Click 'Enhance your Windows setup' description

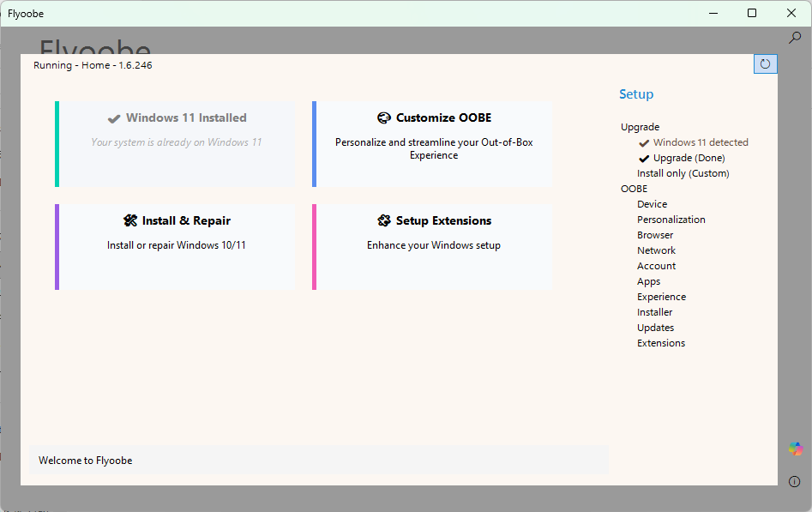(x=434, y=245)
